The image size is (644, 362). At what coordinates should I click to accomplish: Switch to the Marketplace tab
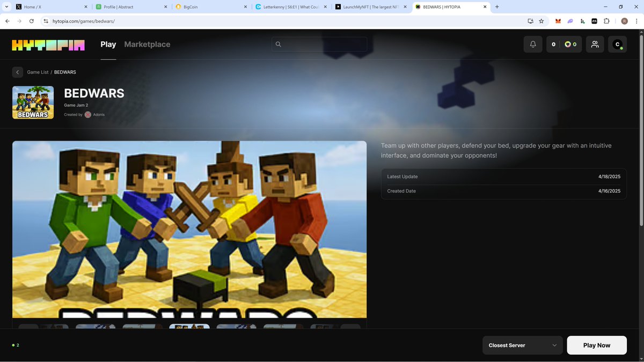click(147, 45)
